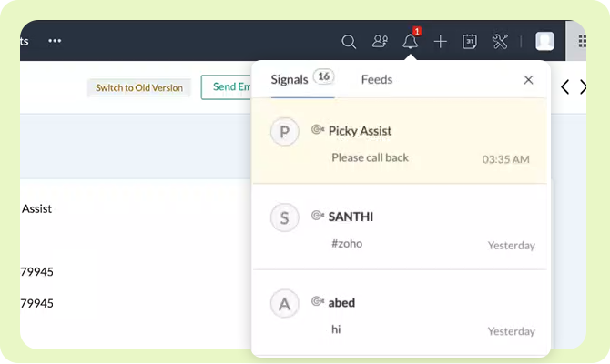Close the notifications panel
610x364 pixels.
(x=528, y=80)
